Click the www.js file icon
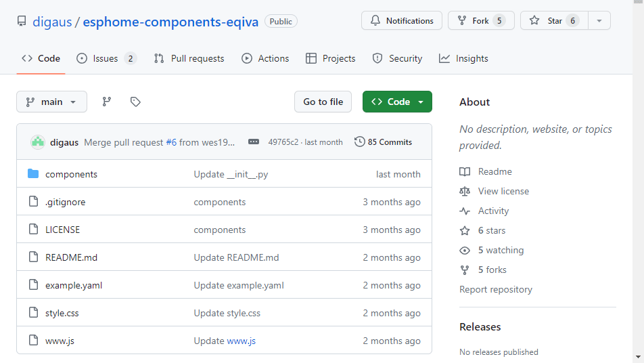 pos(33,340)
